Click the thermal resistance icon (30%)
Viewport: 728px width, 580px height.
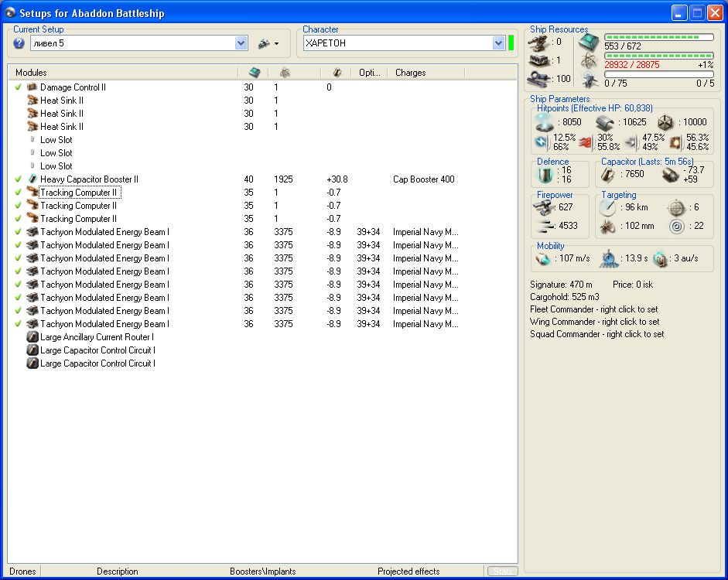[x=586, y=142]
